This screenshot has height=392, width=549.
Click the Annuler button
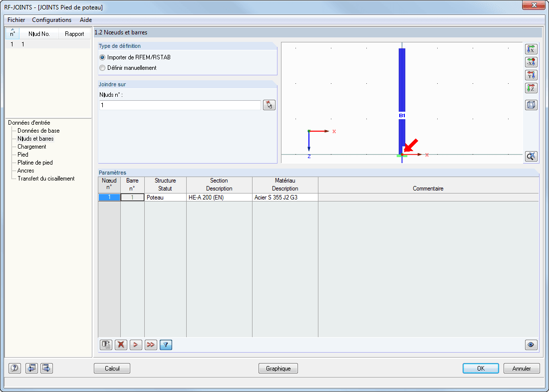coord(522,369)
